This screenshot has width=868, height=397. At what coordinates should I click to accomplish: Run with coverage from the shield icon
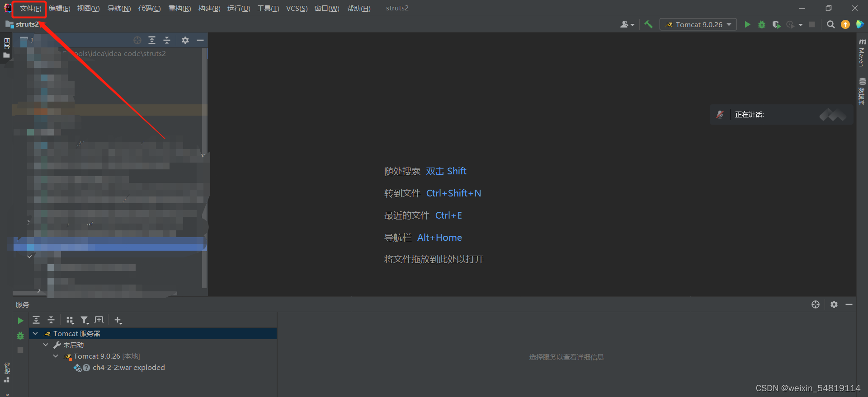pos(776,24)
